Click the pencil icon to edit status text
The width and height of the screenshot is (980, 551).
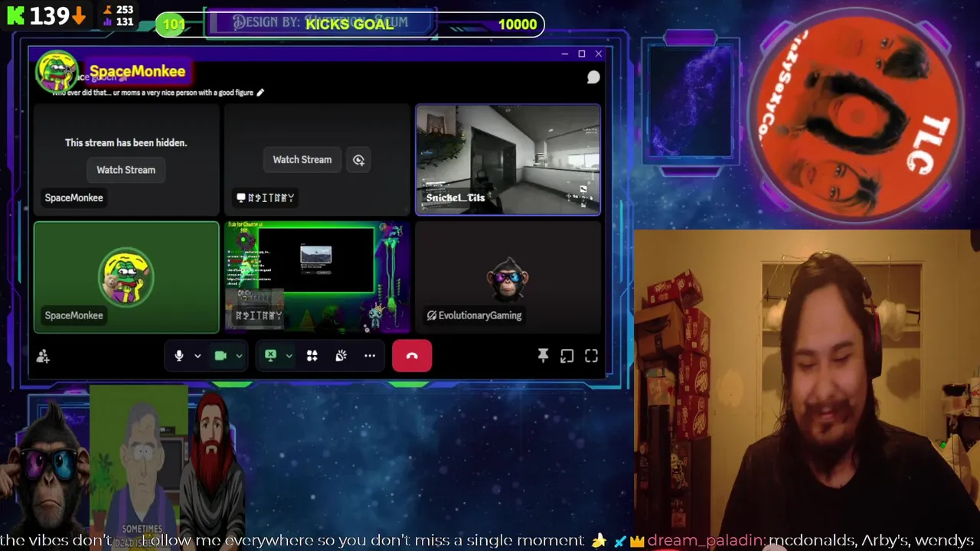click(260, 93)
